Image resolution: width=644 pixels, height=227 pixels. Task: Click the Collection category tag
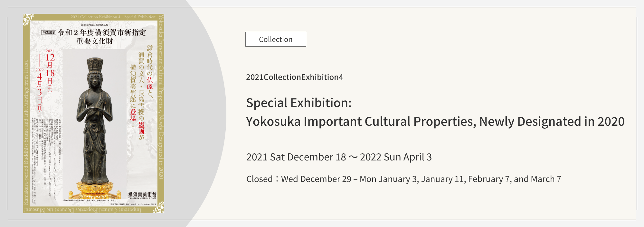[276, 39]
